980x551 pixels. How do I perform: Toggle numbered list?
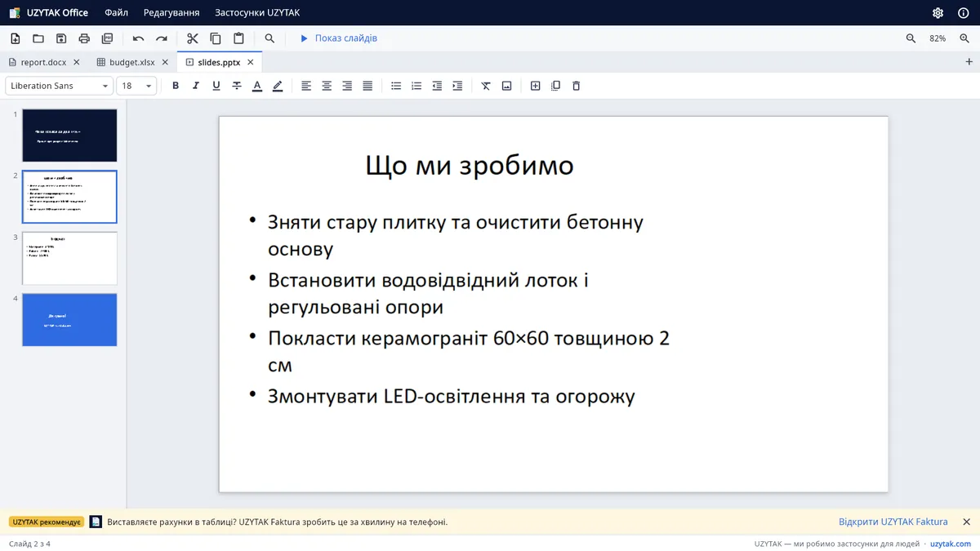(x=416, y=86)
